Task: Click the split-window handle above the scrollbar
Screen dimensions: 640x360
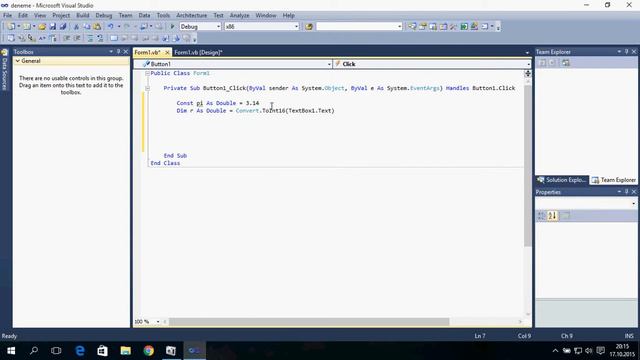Action: [x=528, y=73]
